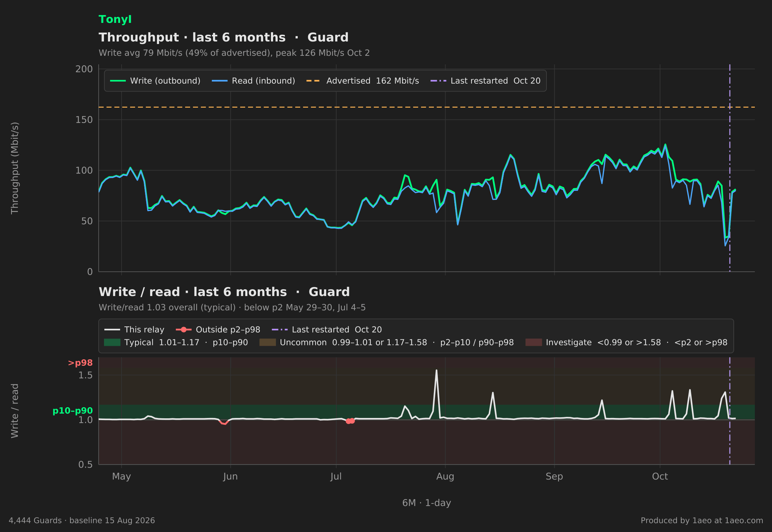Viewport: 772px width, 532px height.
Task: Click the Throughput last 6 months title
Action: click(223, 37)
